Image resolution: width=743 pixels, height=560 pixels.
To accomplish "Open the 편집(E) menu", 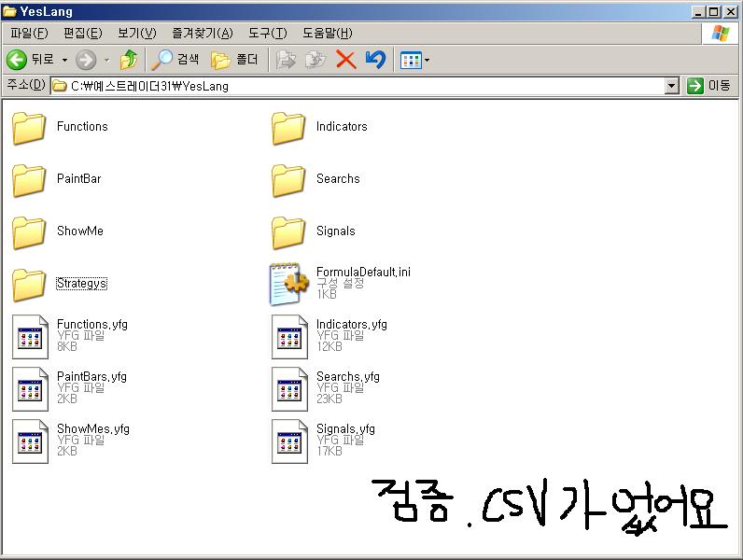I will pos(82,34).
